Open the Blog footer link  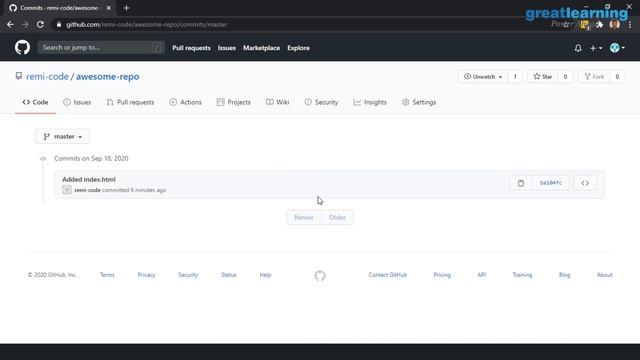click(564, 275)
